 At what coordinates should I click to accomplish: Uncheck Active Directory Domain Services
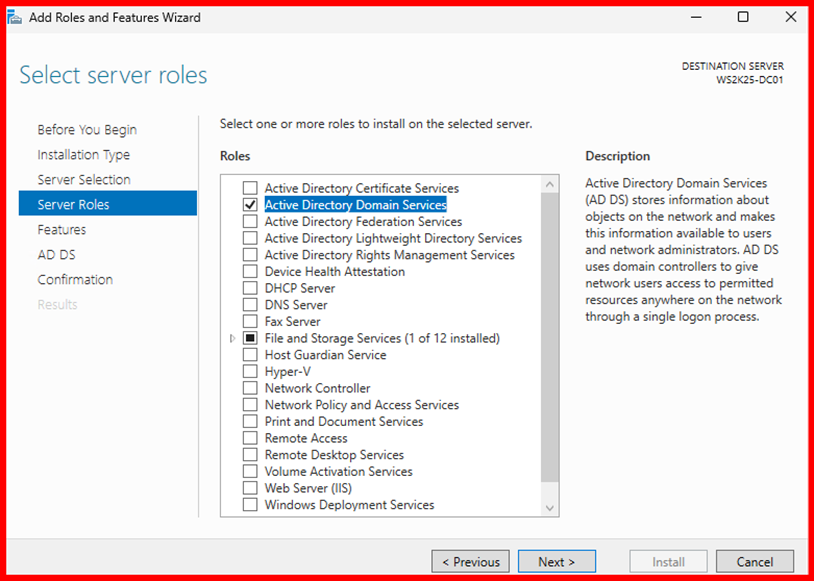point(250,205)
